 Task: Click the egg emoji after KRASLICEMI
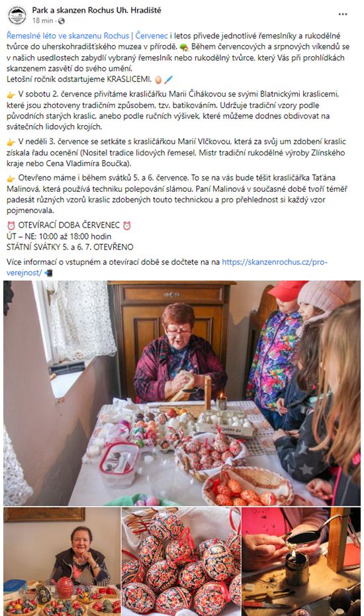tap(158, 80)
